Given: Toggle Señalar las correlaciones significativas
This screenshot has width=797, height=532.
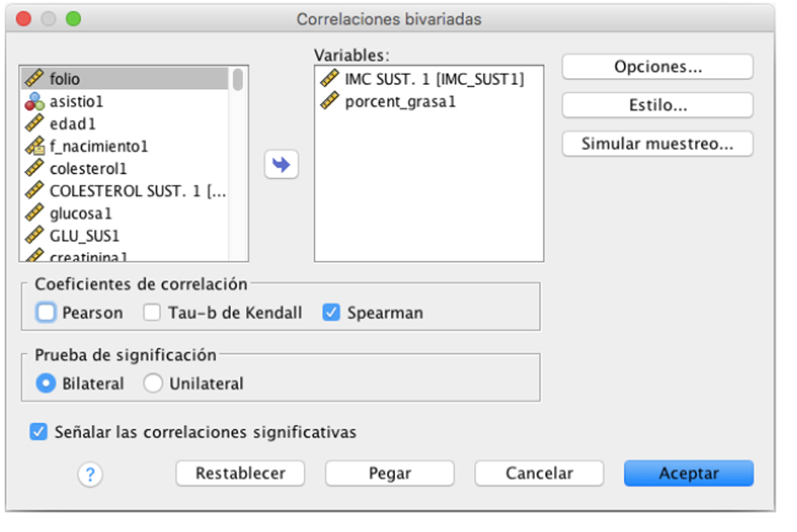Looking at the screenshot, I should click(x=38, y=432).
